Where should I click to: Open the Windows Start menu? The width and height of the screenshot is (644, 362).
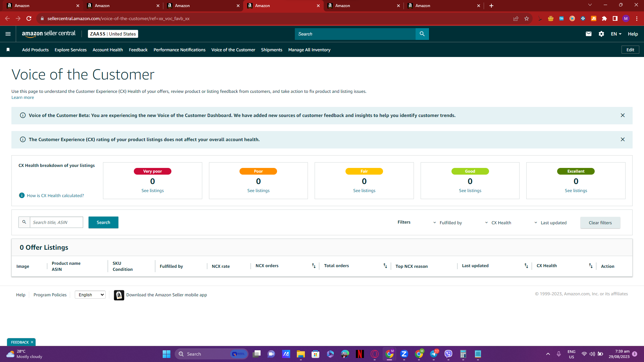click(166, 354)
